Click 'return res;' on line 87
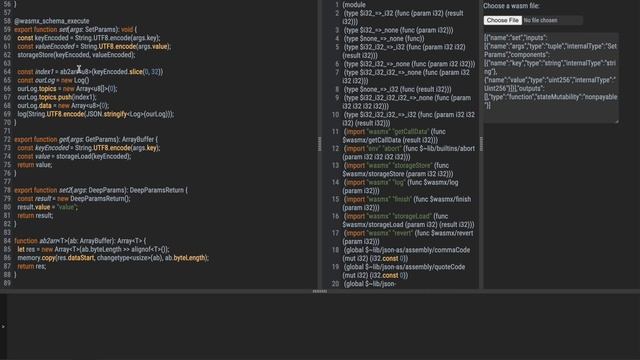This screenshot has height=360, width=640. [x=31, y=267]
